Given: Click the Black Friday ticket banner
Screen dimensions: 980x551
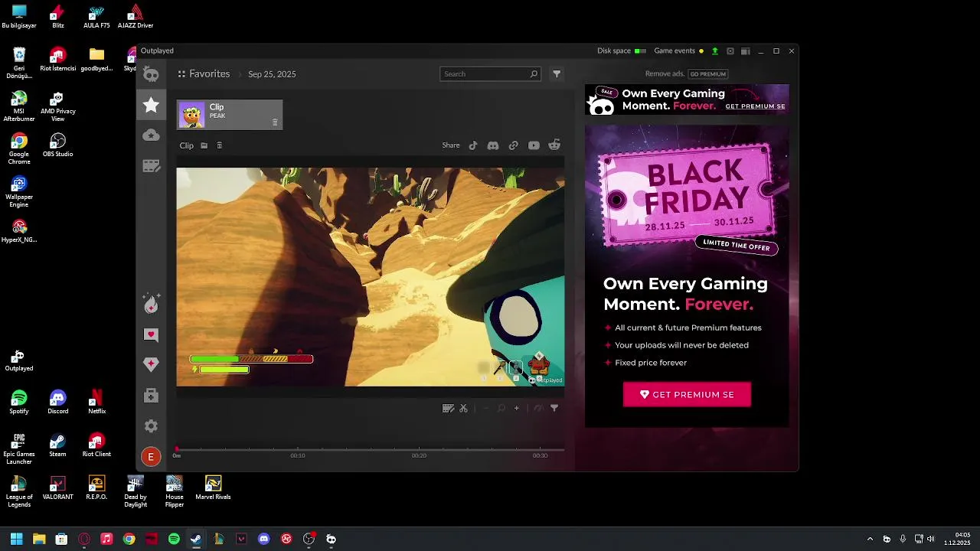Looking at the screenshot, I should (687, 196).
